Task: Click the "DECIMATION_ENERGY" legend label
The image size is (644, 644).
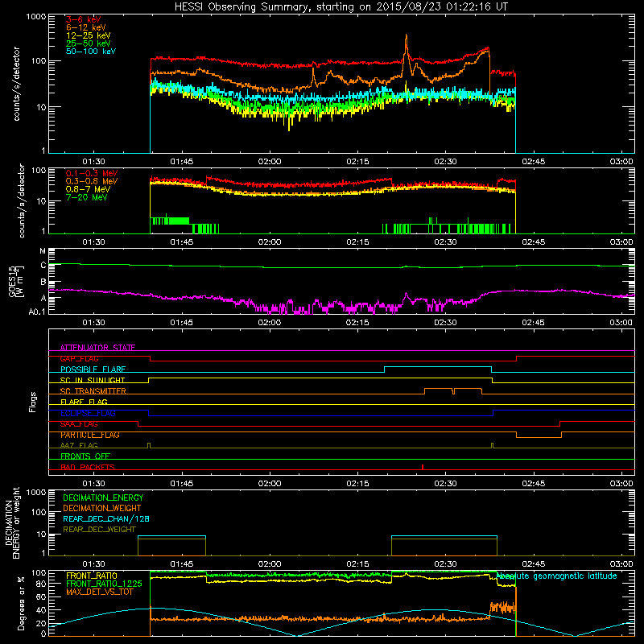Action: pyautogui.click(x=103, y=497)
